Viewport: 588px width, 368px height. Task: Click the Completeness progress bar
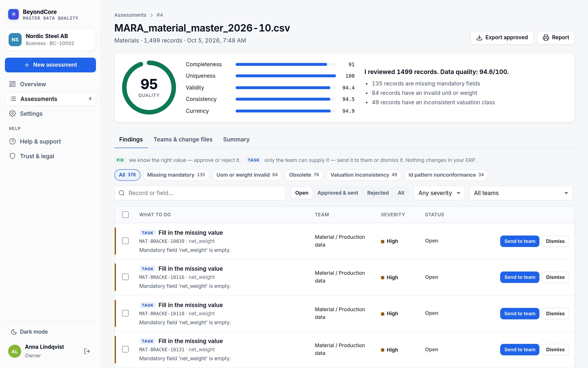[286, 64]
